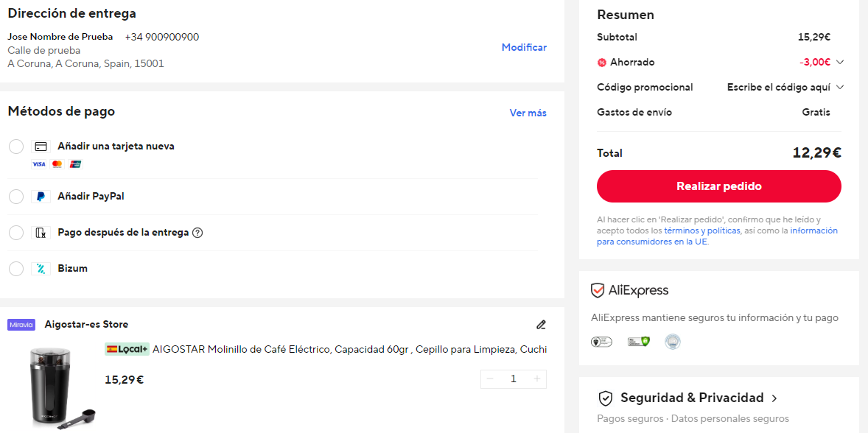Image resolution: width=868 pixels, height=433 pixels.
Task: Click the Aigostar-es Store name
Action: click(86, 325)
